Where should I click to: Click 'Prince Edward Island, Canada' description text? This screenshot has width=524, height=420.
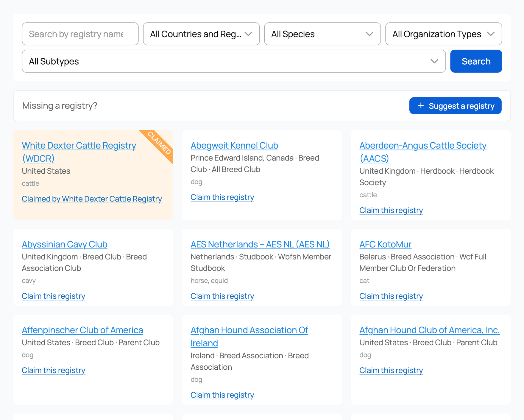click(242, 158)
